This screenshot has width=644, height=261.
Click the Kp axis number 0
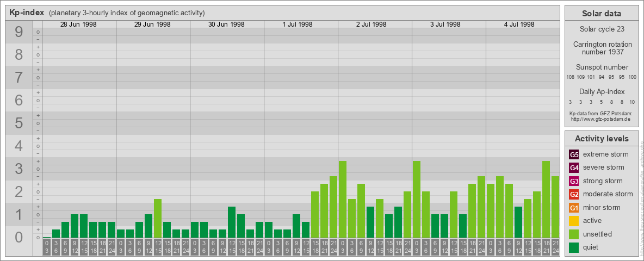pyautogui.click(x=19, y=237)
